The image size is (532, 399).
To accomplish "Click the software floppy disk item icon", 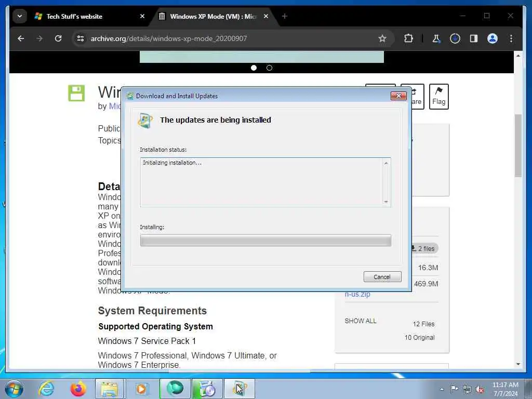I will pos(76,93).
